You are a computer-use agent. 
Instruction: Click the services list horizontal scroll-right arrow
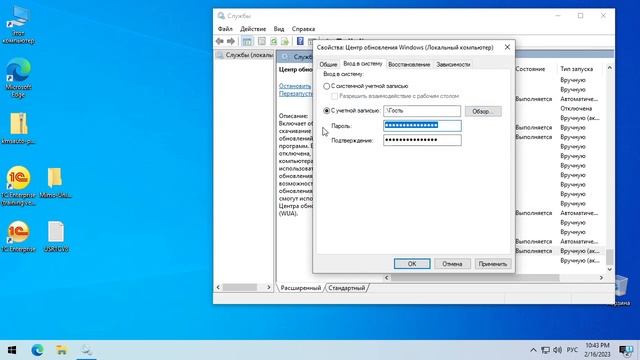(601, 278)
